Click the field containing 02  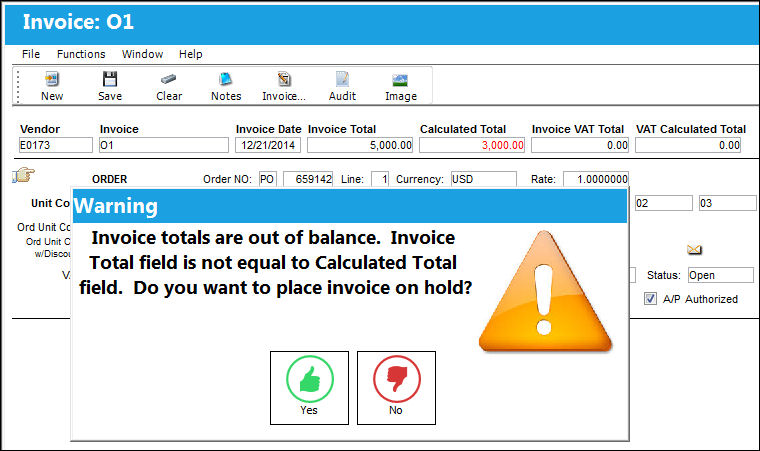coord(664,203)
